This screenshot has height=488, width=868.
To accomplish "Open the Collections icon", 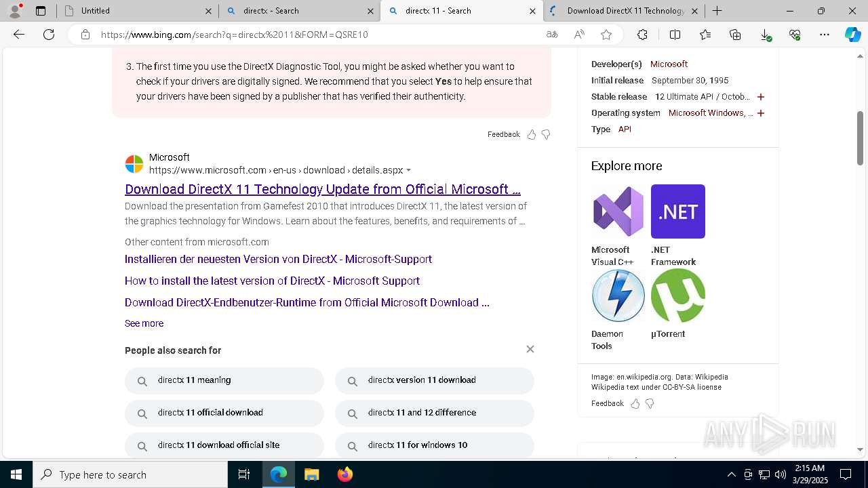I will click(735, 35).
